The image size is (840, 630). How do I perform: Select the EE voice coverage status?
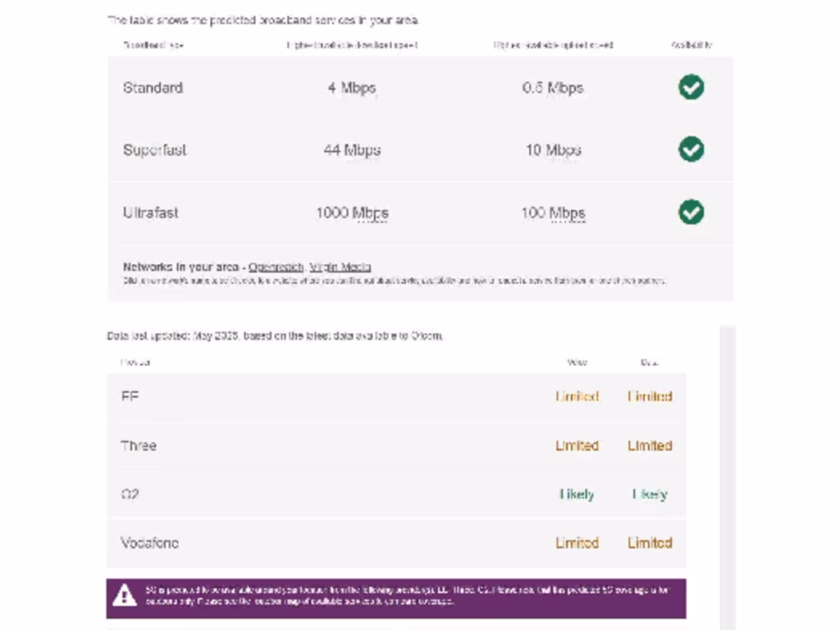(577, 396)
